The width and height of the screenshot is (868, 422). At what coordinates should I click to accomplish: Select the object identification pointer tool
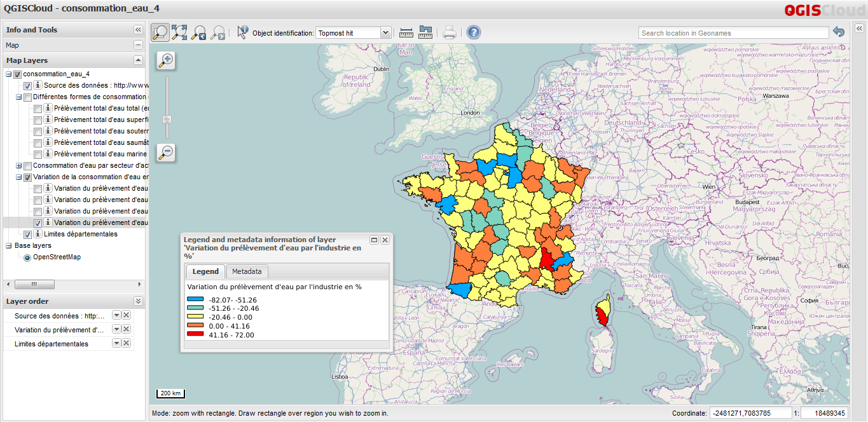[242, 32]
